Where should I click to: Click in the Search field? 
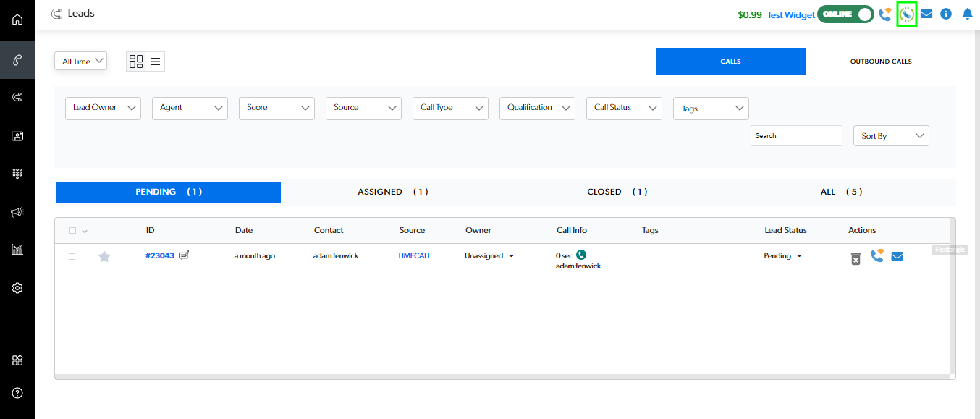tap(796, 136)
